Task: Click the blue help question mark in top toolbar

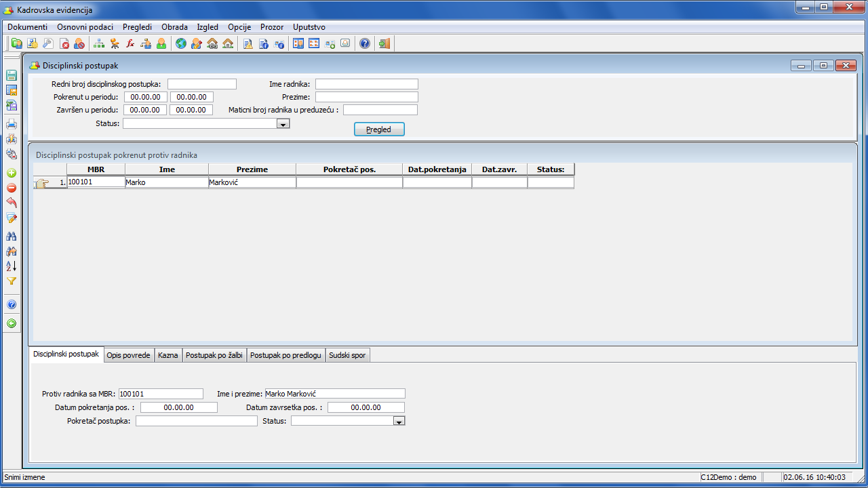Action: point(364,44)
